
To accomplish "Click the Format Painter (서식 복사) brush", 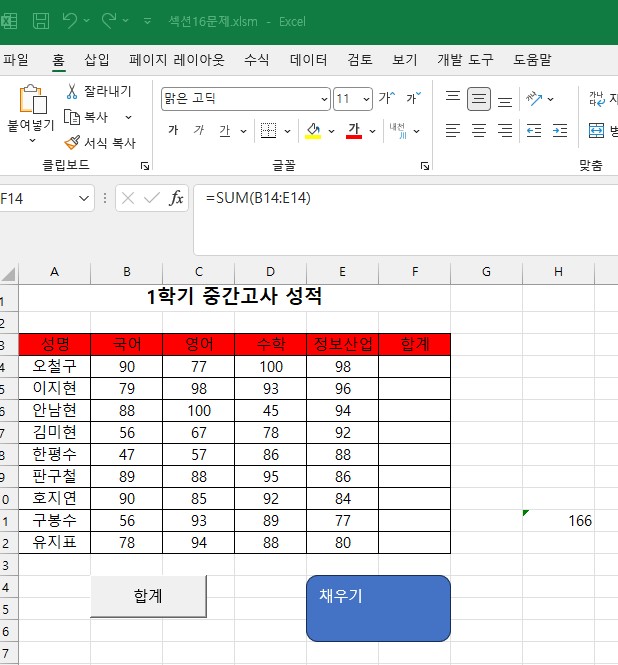I will [x=72, y=143].
